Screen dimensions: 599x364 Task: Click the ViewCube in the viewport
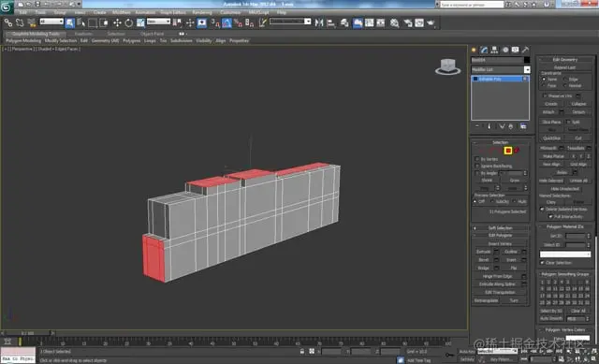click(x=447, y=66)
